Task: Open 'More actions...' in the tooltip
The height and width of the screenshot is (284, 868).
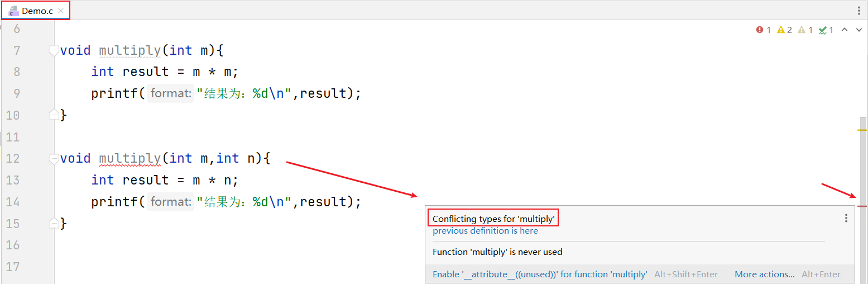Action: click(x=764, y=274)
